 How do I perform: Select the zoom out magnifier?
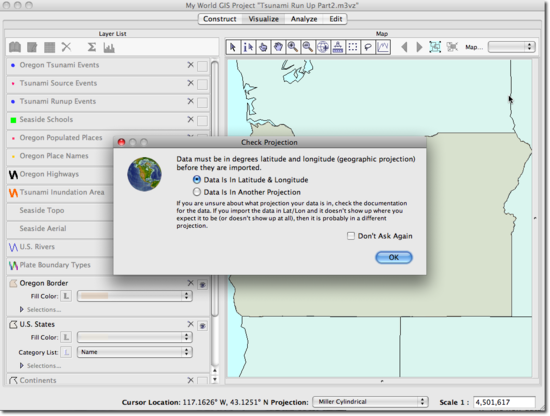click(308, 47)
